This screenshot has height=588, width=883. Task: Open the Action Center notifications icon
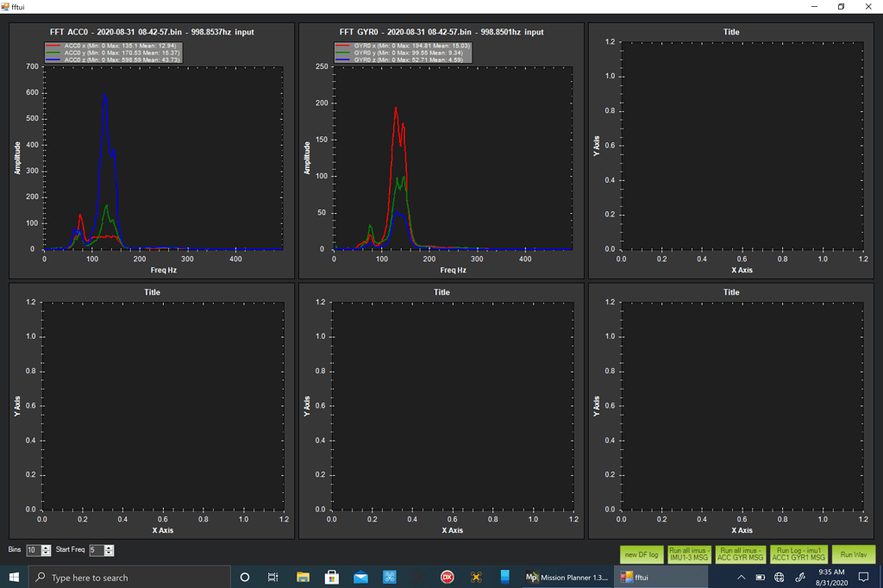click(x=864, y=577)
